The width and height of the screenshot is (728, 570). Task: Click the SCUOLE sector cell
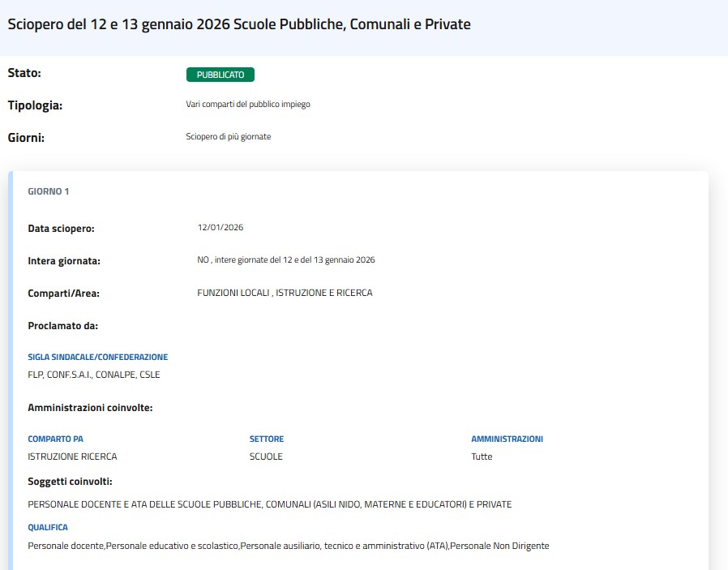tap(266, 456)
